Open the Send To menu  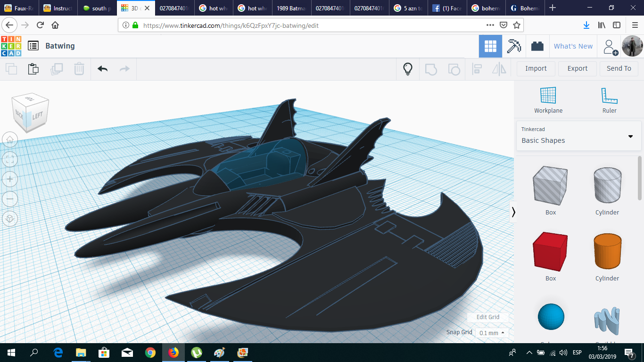click(x=619, y=69)
